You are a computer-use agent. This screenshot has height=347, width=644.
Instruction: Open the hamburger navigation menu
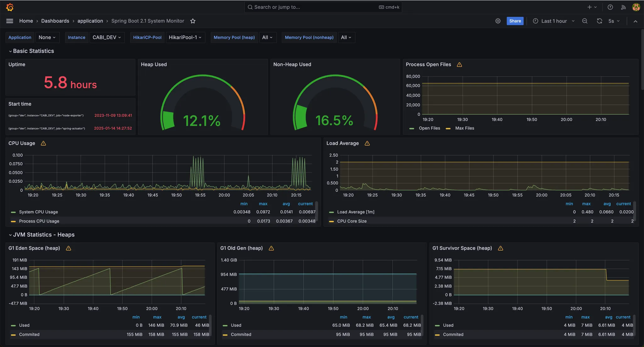(10, 21)
